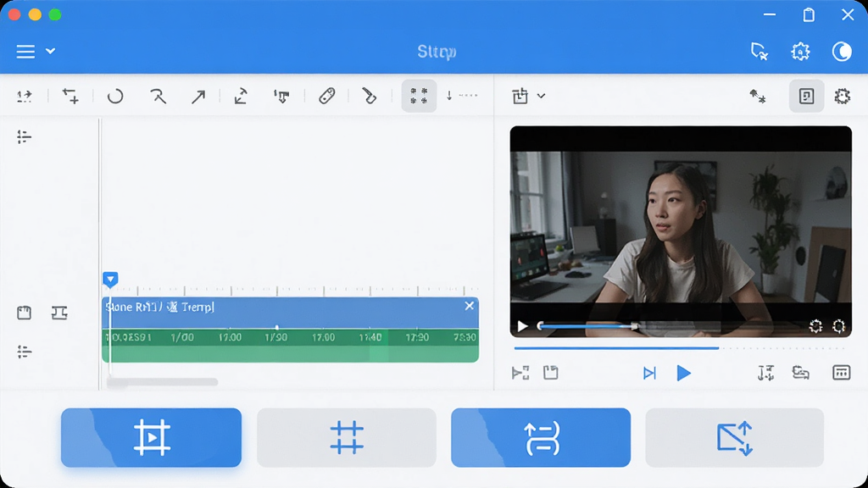The image size is (868, 488).
Task: Click the bottom button with the swap-arrows icon
Action: tap(541, 438)
